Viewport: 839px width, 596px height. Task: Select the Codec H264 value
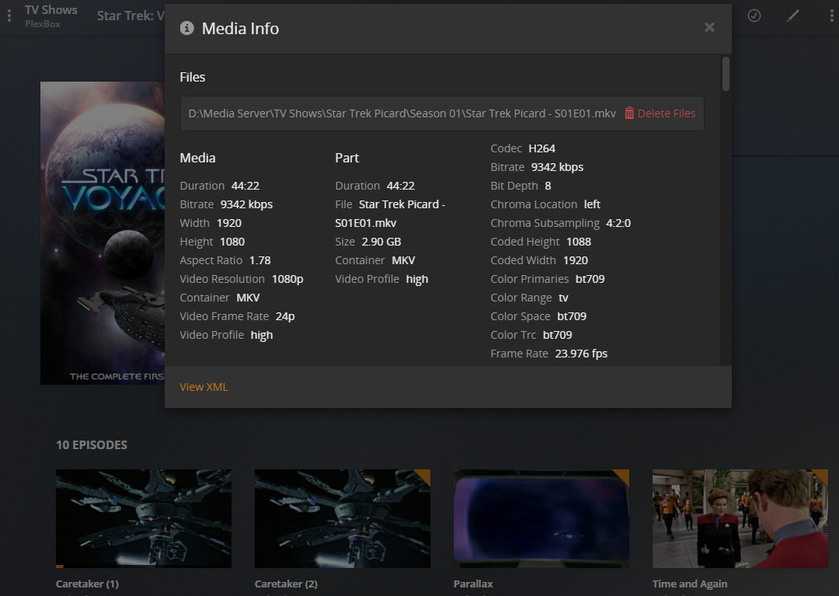[541, 148]
